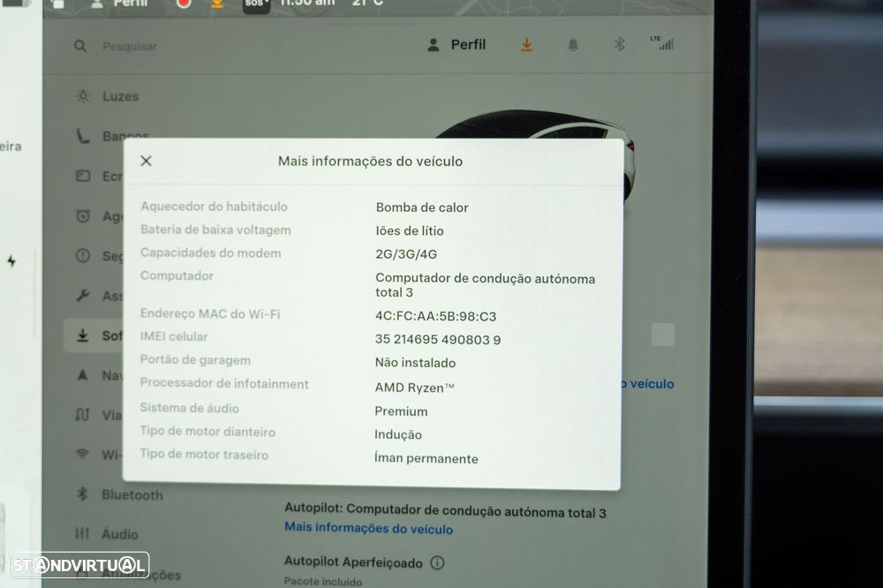Select the Computador de condução autónoma total 3 value
The image size is (883, 588).
click(485, 285)
